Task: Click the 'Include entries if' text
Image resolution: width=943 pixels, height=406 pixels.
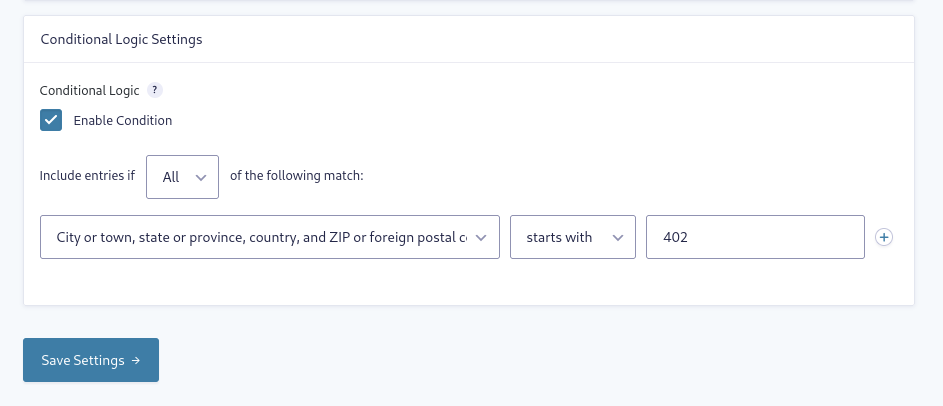Action: point(87,176)
